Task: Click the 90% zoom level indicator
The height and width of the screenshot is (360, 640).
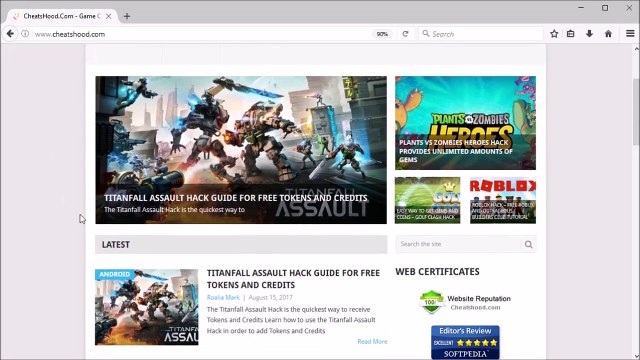Action: (x=382, y=34)
